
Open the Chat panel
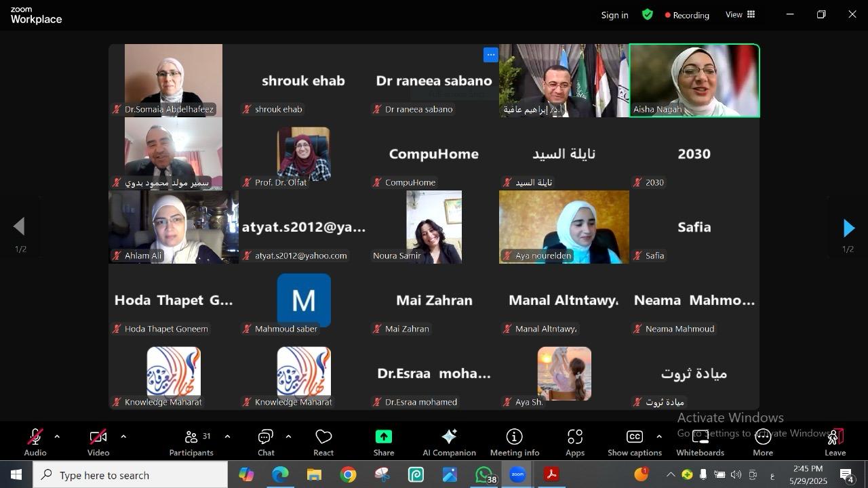pos(266,443)
